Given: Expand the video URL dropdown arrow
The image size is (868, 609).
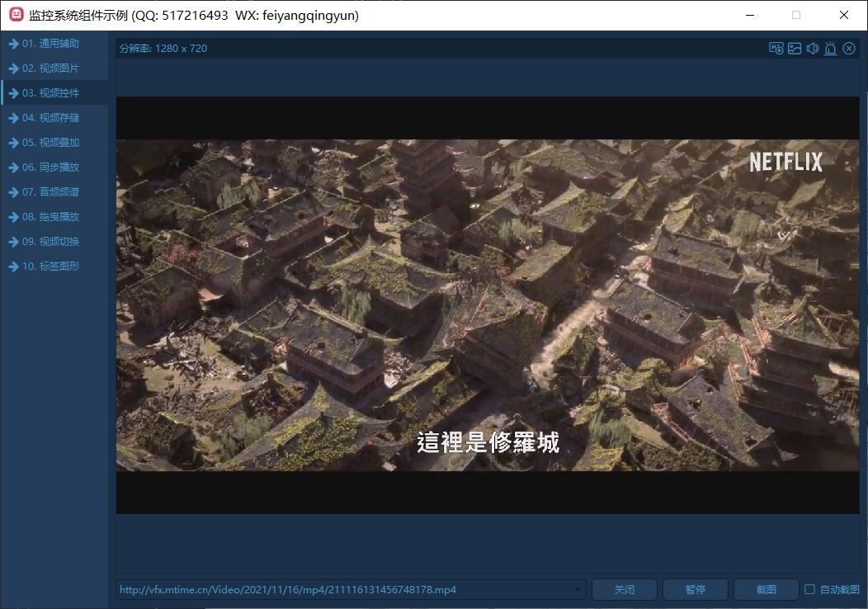Looking at the screenshot, I should 577,589.
